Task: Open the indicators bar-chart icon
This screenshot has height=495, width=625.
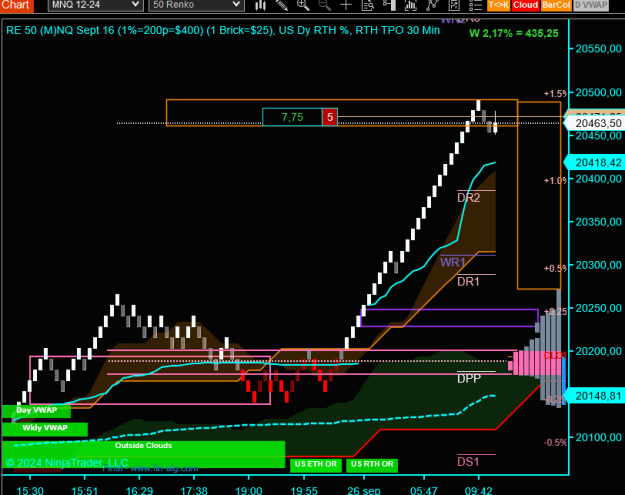Action: click(x=411, y=5)
